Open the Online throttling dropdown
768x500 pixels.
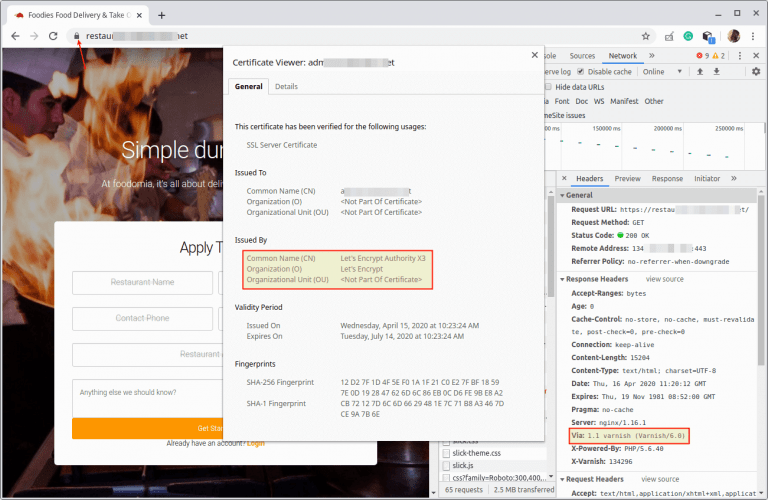click(x=662, y=71)
